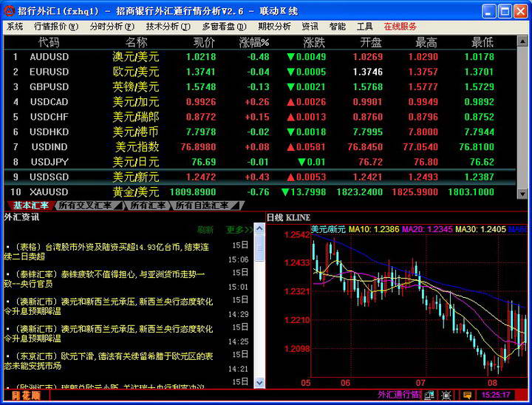The height and width of the screenshot is (405, 532).
Task: Select the USDSGD row code
Action: click(50, 177)
